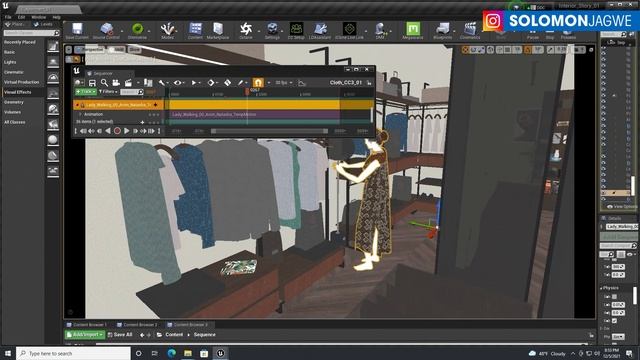Click the Pause simulation button
Viewport: 640px width, 360px height.
533,34
